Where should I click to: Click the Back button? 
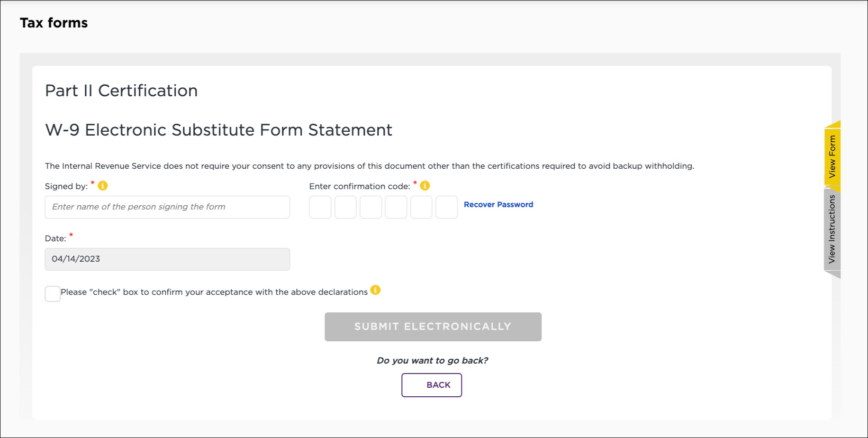432,385
